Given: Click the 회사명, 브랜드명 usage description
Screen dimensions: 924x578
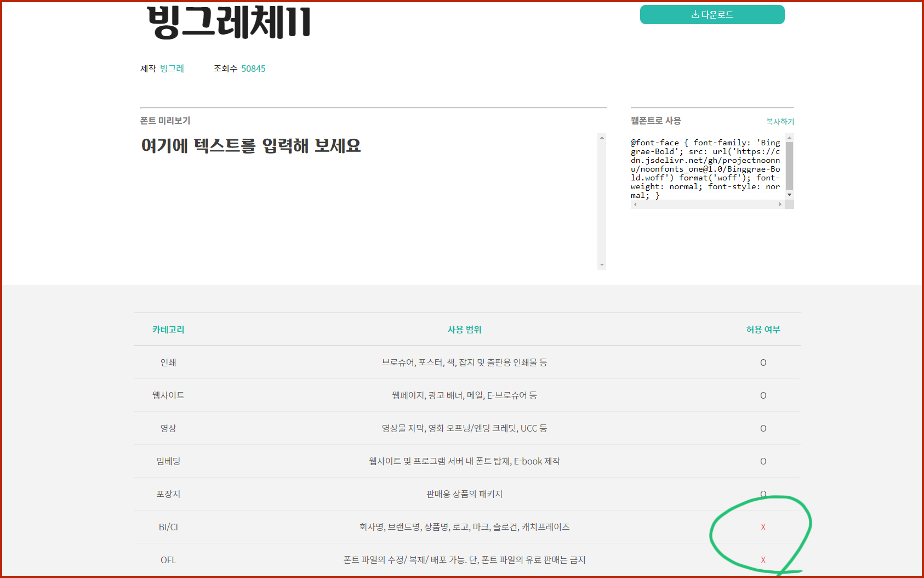Looking at the screenshot, I should click(464, 527).
